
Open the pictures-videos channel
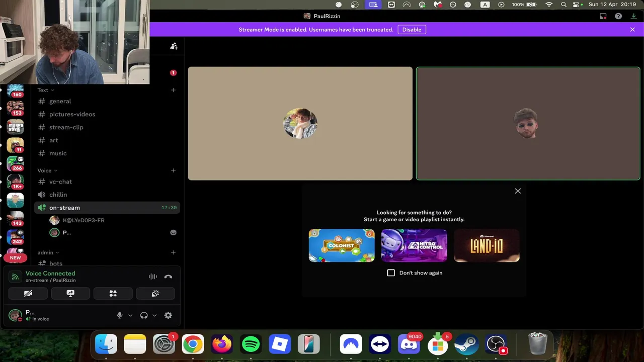[107, 114]
